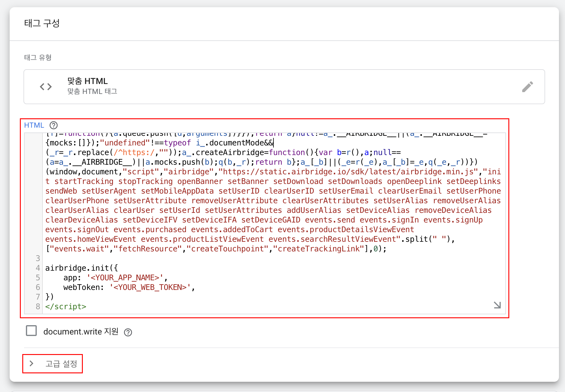Open the HTML field help icon
The height and width of the screenshot is (392, 565).
pos(54,125)
